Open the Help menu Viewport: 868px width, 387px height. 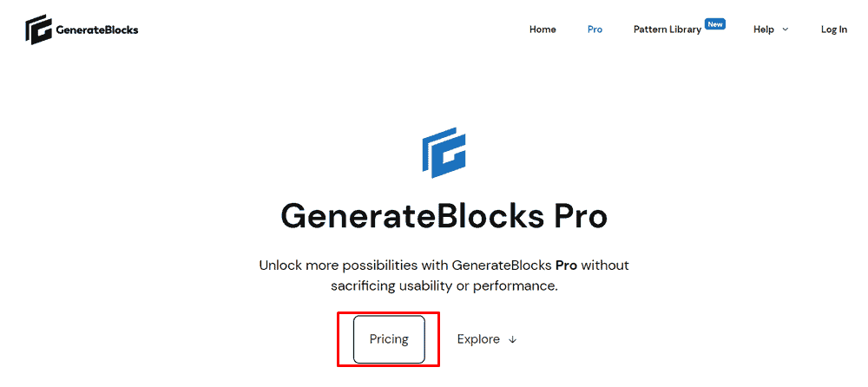point(763,30)
